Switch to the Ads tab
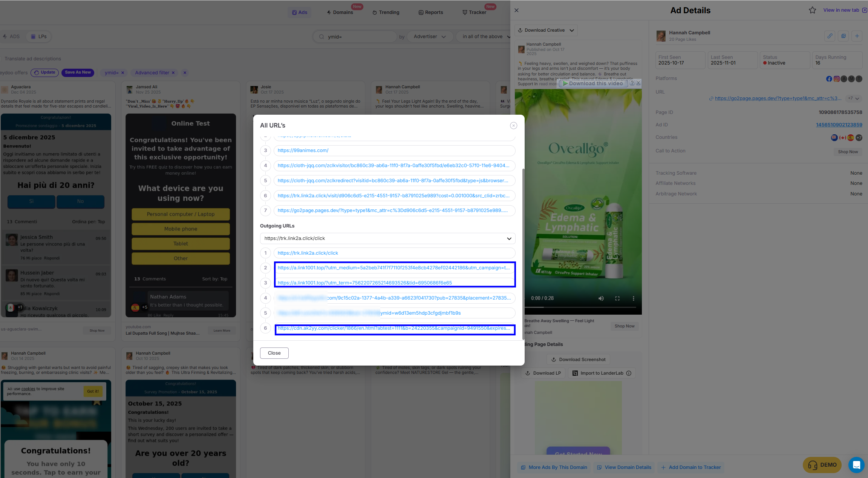 tap(300, 12)
